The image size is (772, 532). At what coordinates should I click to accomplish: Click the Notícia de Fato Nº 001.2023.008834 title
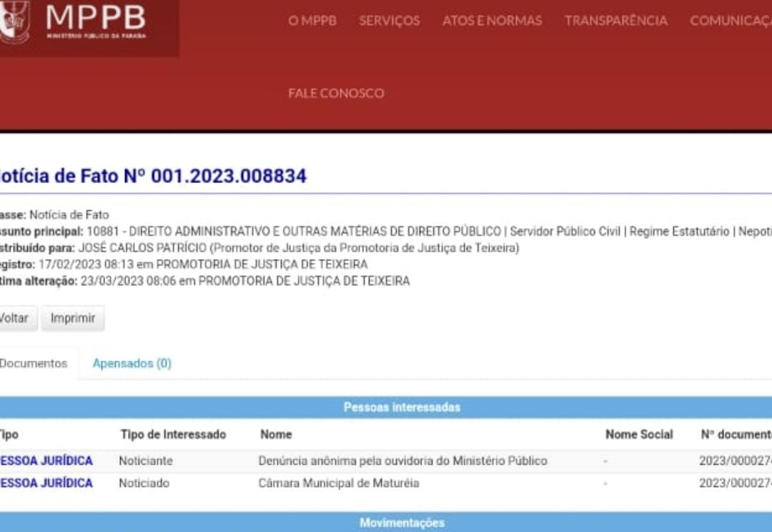click(x=152, y=176)
